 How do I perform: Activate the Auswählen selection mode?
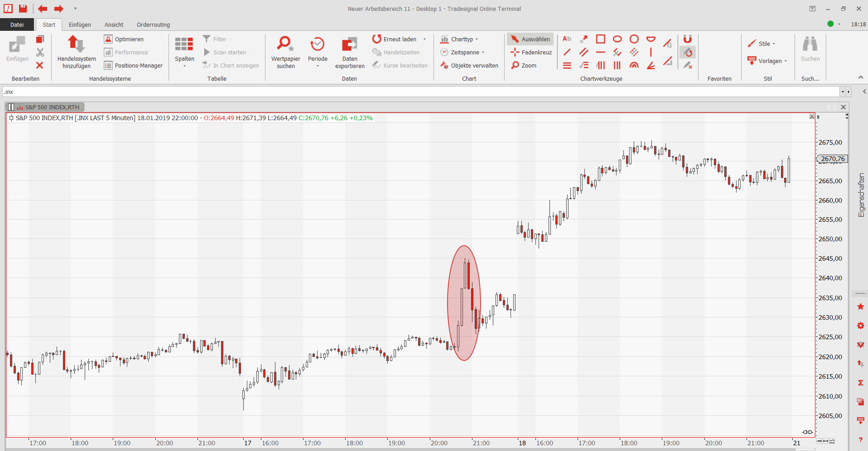coord(530,39)
